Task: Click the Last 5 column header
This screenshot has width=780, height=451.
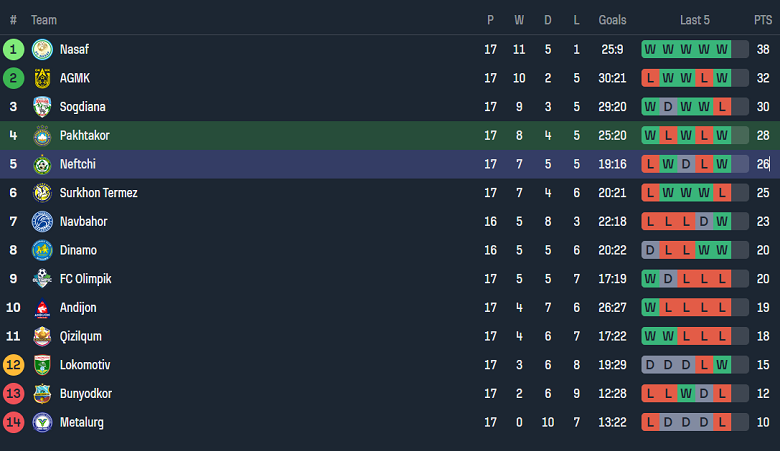Action: pos(694,20)
